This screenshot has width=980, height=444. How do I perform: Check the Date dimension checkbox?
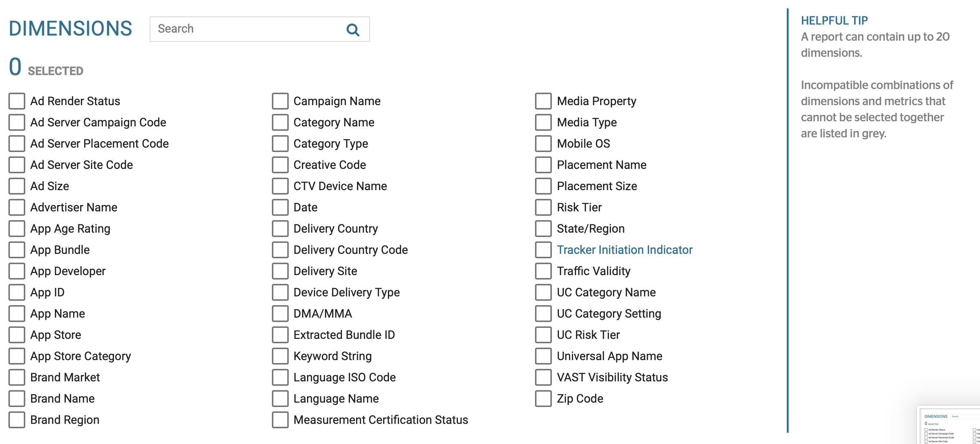coord(280,207)
